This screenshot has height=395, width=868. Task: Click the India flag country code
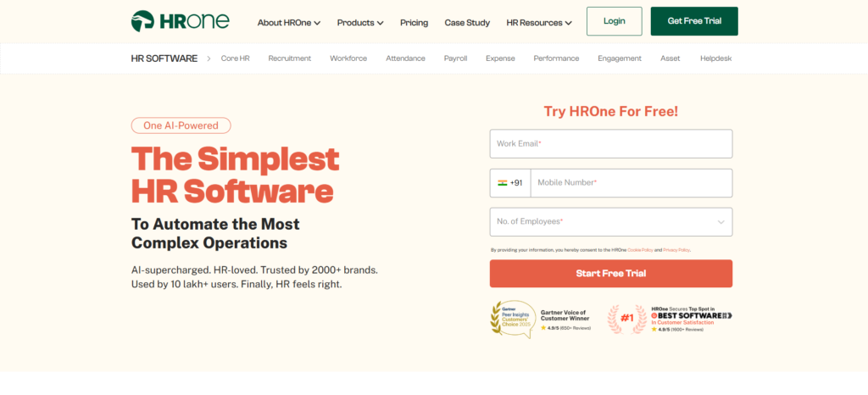pyautogui.click(x=510, y=183)
